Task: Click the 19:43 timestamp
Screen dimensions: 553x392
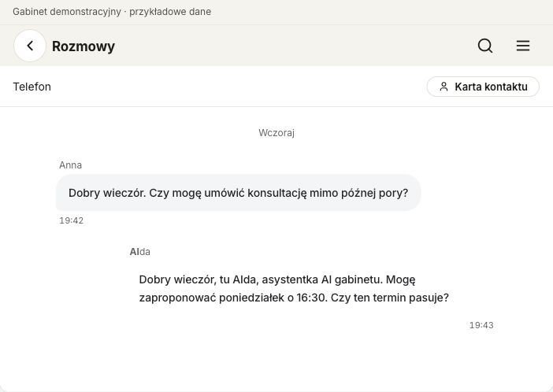Action: (x=481, y=325)
